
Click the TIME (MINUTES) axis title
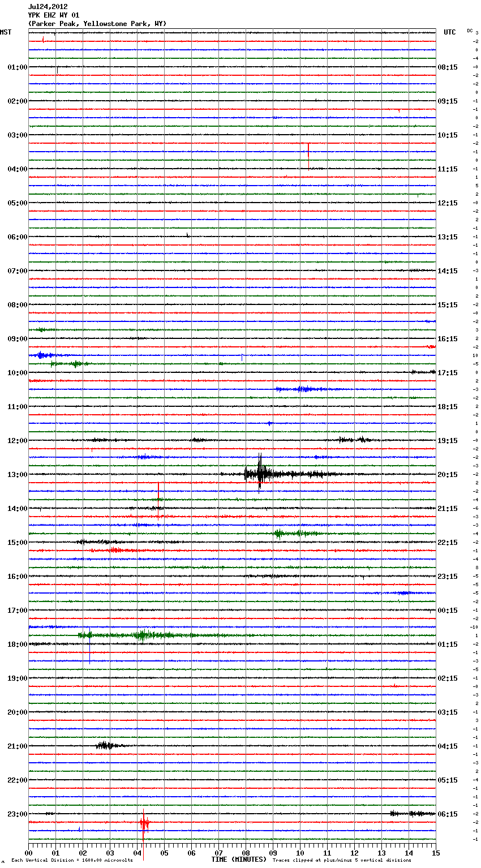pos(239,860)
